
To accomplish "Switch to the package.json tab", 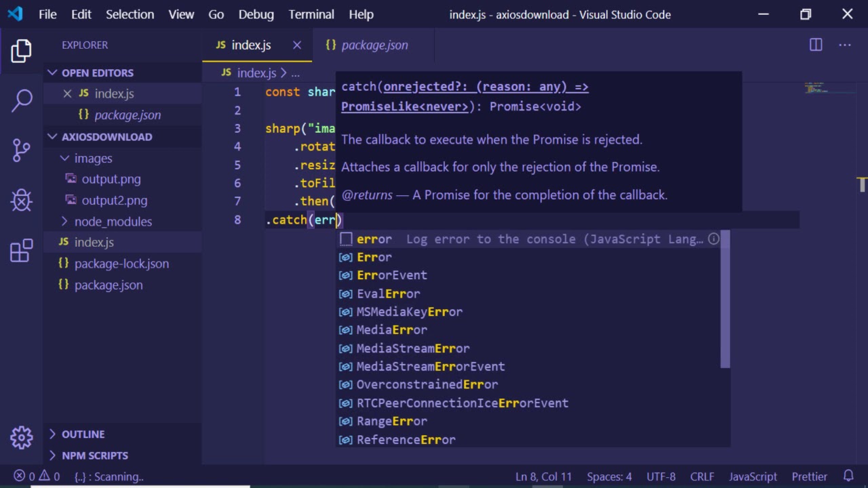I will pos(374,45).
